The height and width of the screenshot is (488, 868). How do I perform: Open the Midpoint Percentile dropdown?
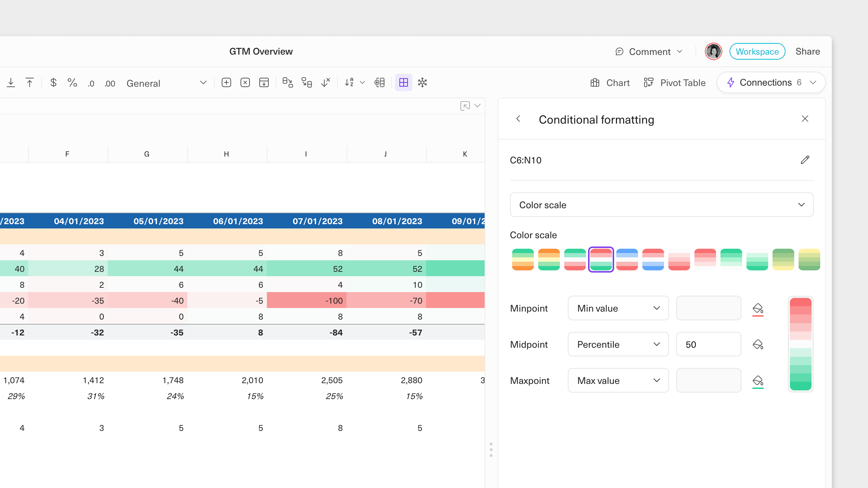pyautogui.click(x=618, y=344)
